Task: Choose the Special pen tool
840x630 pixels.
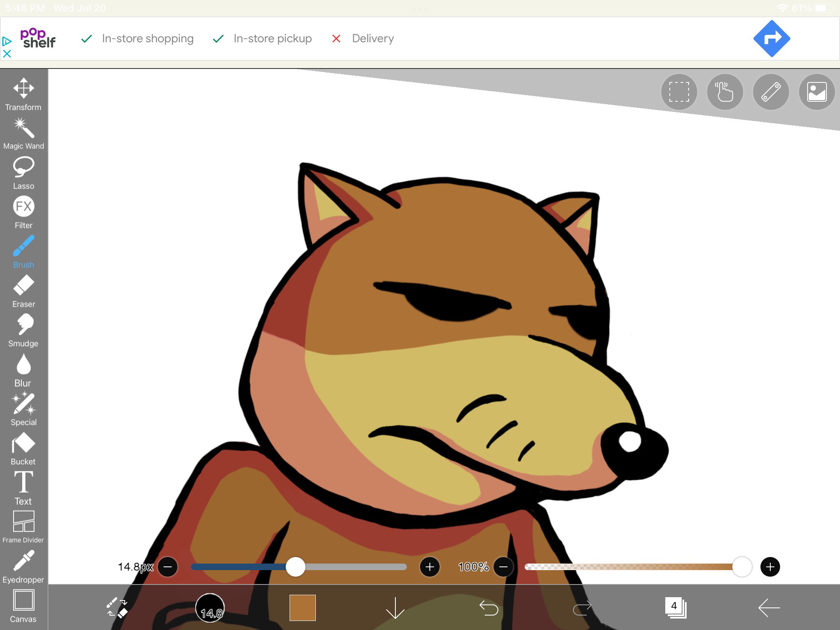Action: pyautogui.click(x=23, y=409)
